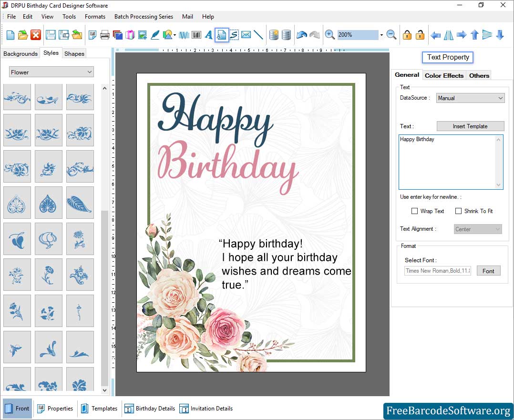
Task: Click the database with star icon
Action: [274, 35]
